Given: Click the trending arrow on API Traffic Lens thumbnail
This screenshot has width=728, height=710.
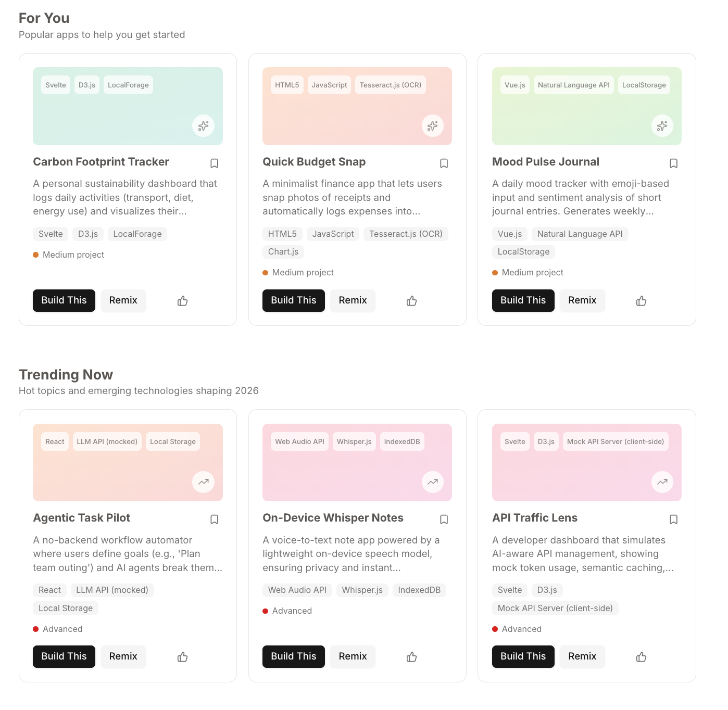Looking at the screenshot, I should pos(662,482).
